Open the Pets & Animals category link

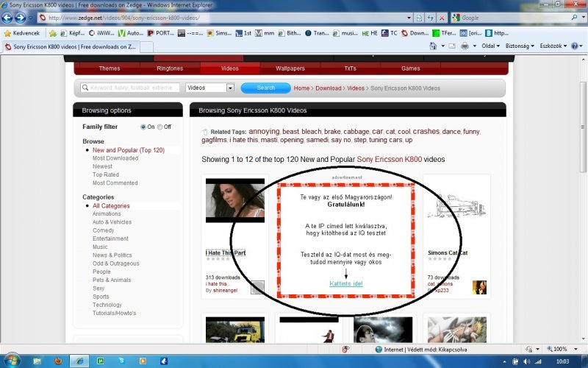(x=112, y=280)
